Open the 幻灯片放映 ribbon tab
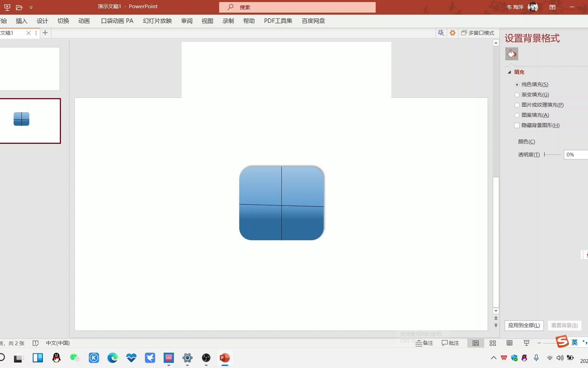Screen dimensions: 588x368 (157, 21)
